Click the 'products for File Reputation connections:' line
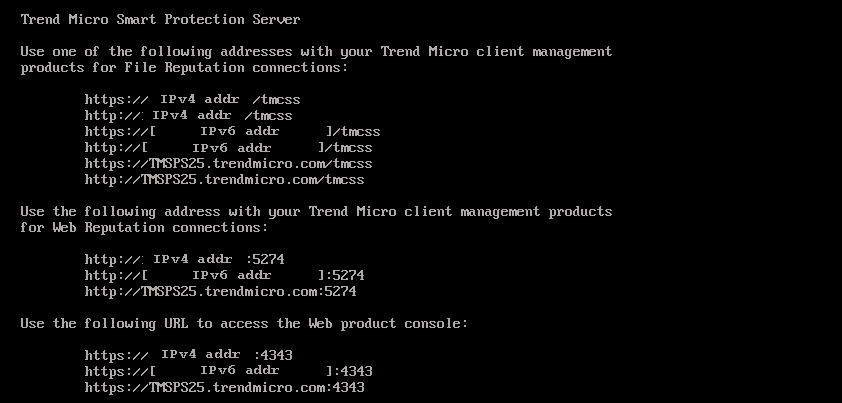This screenshot has height=403, width=842. click(x=184, y=68)
